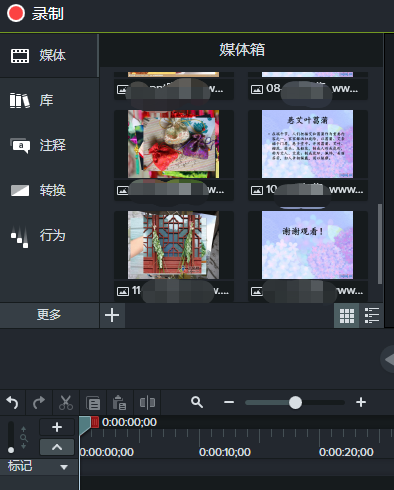This screenshot has height=490, width=394.
Task: Open the 库 library tab
Action: 49,100
